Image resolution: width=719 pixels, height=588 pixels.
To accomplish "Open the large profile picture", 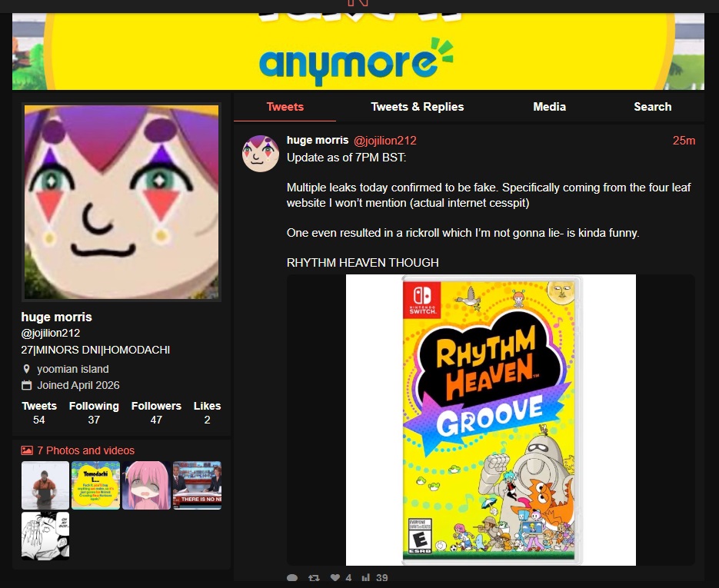I will (x=121, y=202).
